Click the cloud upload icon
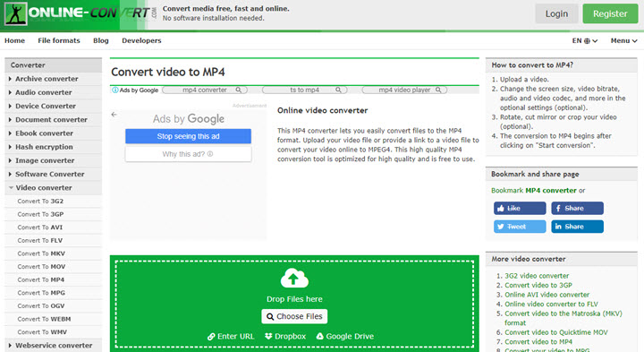 coord(294,278)
